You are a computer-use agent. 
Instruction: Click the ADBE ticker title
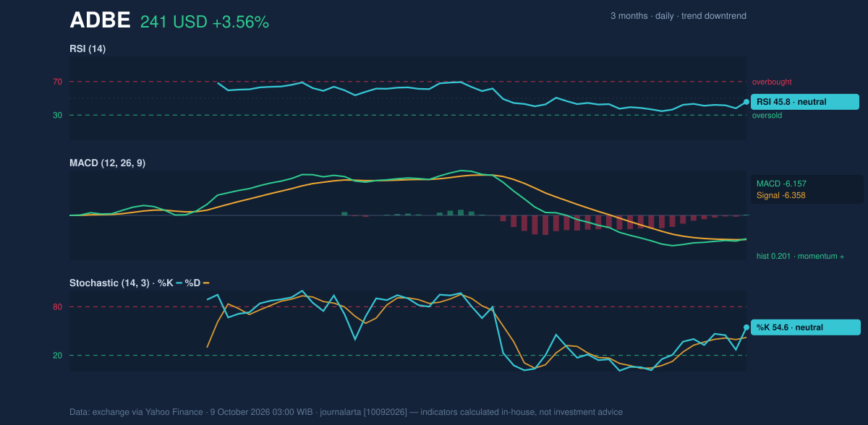[100, 21]
